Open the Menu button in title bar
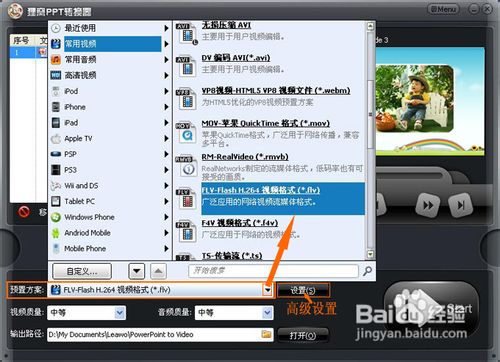The width and height of the screenshot is (500, 362). click(444, 9)
